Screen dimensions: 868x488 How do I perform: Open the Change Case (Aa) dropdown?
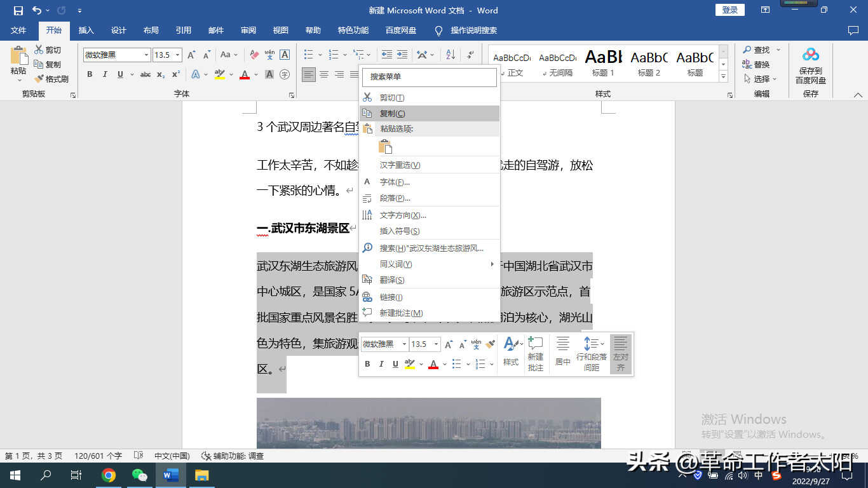tap(229, 55)
